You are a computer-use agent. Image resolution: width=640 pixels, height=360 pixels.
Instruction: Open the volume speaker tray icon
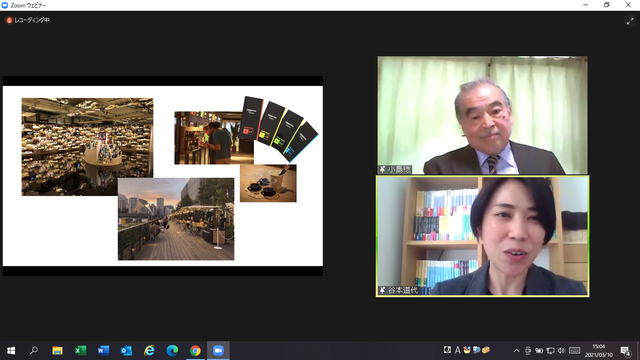(x=561, y=351)
